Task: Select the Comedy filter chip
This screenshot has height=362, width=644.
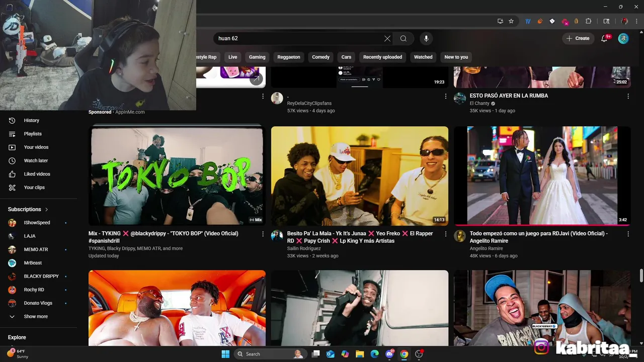Action: coord(320,57)
